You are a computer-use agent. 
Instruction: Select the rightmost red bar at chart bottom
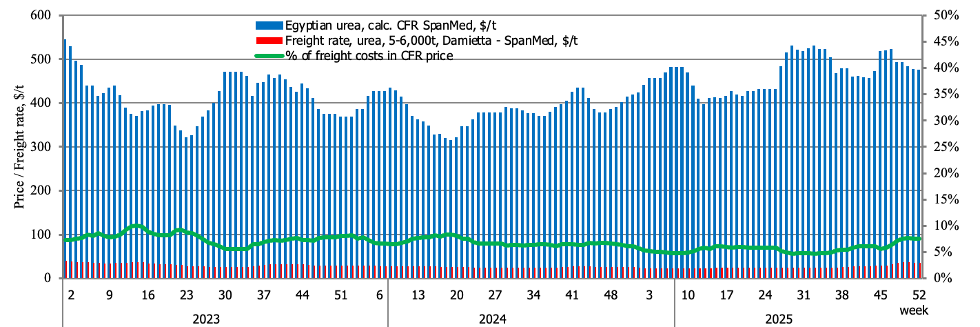(919, 270)
